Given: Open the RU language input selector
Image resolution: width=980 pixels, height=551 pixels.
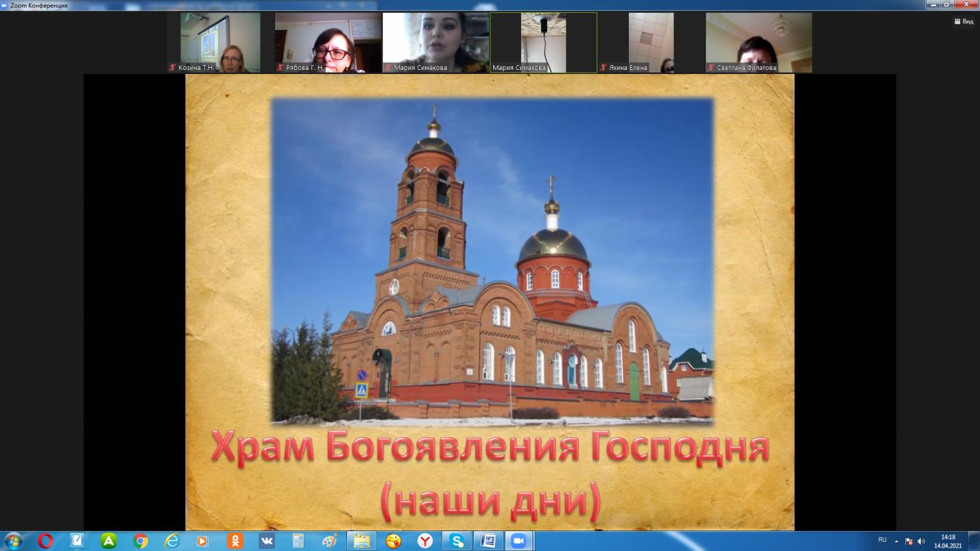Looking at the screenshot, I should (x=883, y=540).
